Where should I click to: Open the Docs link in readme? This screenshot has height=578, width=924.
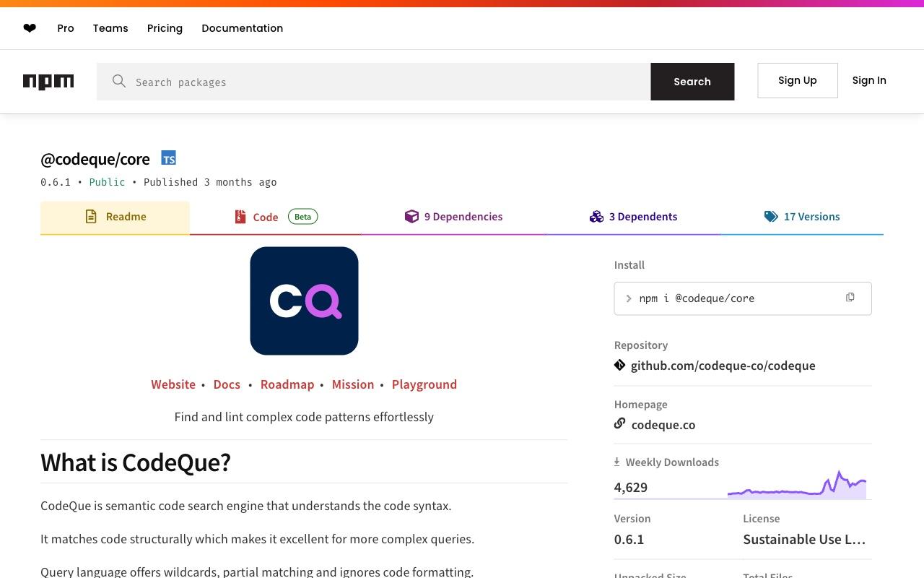tap(227, 384)
